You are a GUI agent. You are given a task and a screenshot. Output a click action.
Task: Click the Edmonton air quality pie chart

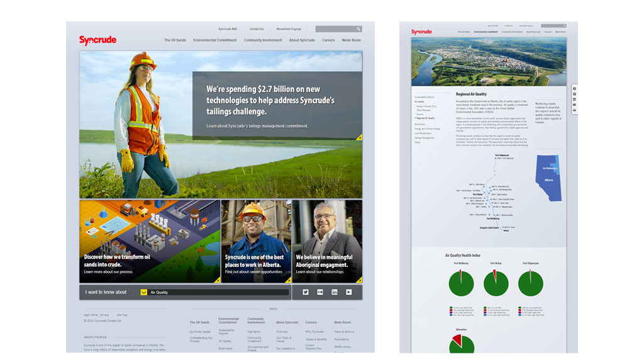(462, 344)
